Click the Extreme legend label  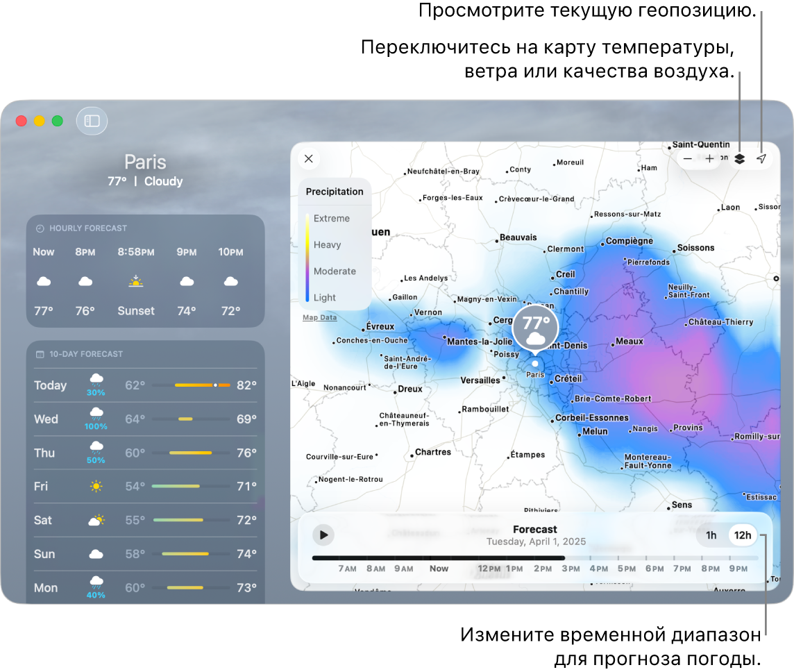[x=332, y=218]
